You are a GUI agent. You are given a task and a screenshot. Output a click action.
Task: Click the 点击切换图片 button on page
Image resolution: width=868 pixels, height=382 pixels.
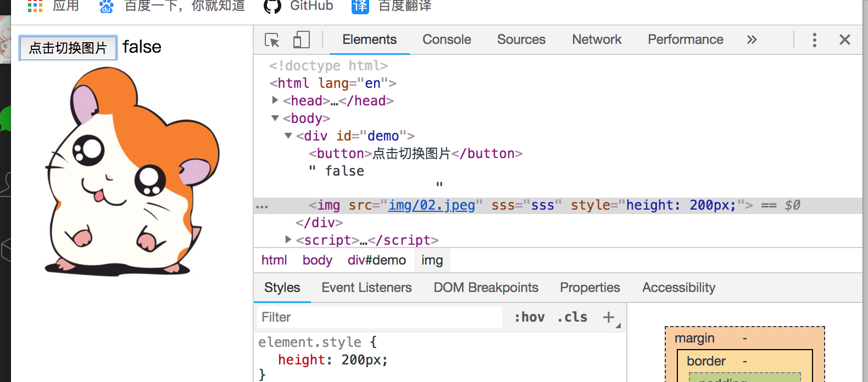click(68, 48)
